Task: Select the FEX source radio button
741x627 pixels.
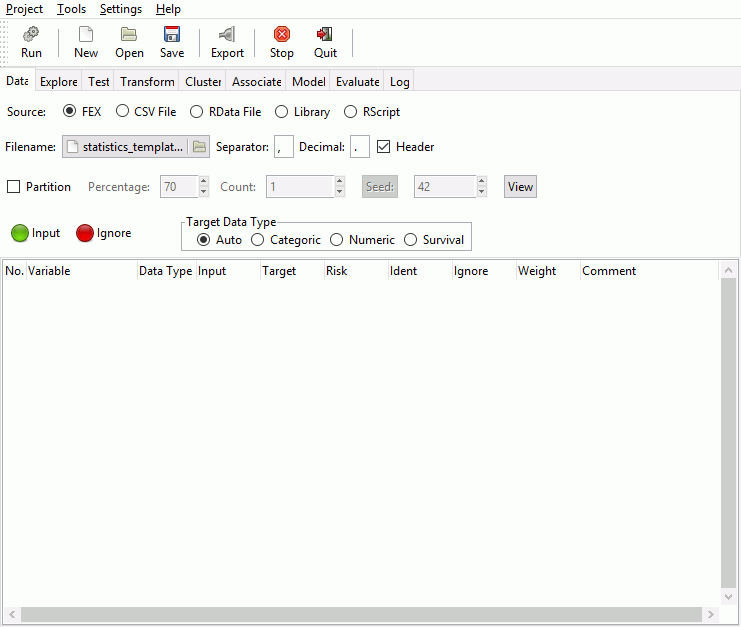Action: coord(69,111)
